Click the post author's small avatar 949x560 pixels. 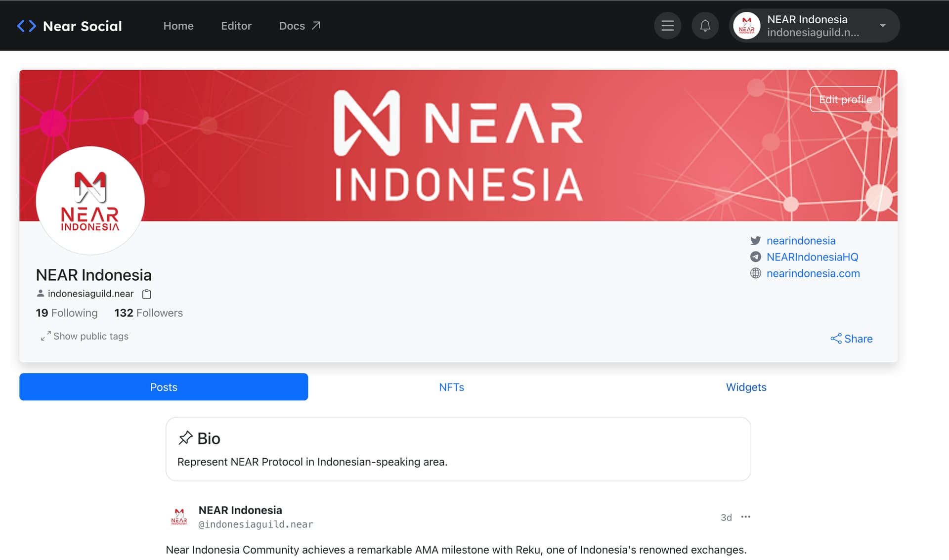179,517
